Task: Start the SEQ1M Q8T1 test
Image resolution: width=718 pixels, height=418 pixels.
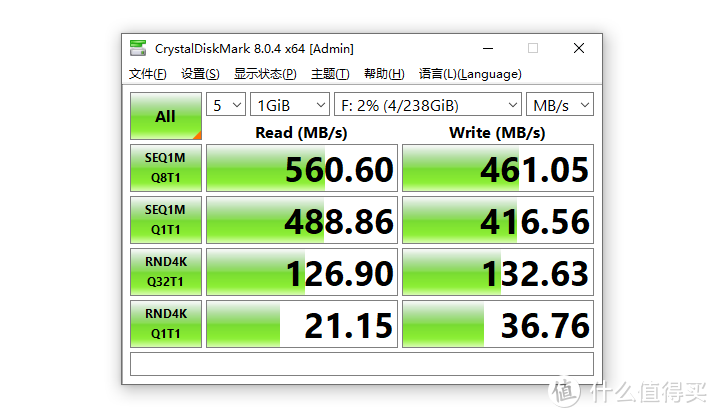Action: [166, 168]
